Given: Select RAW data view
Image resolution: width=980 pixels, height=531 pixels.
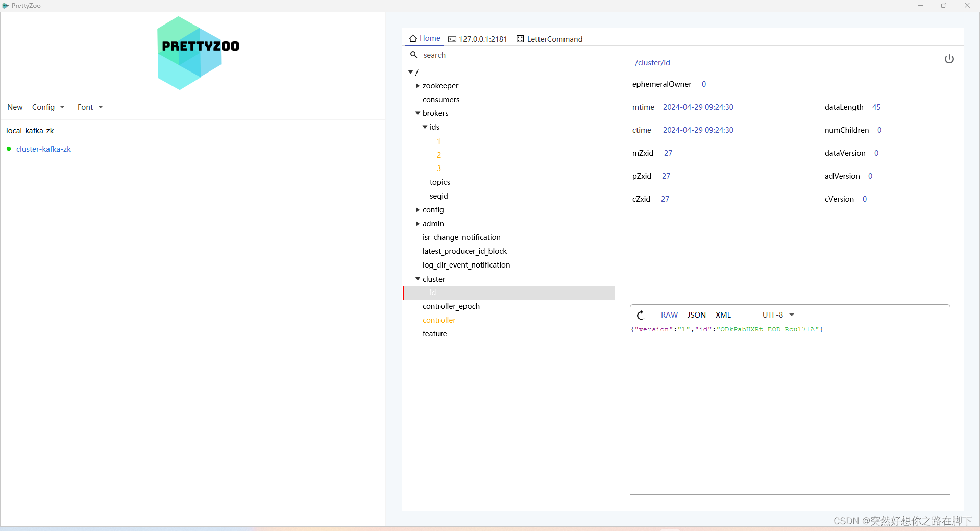Looking at the screenshot, I should click(669, 315).
